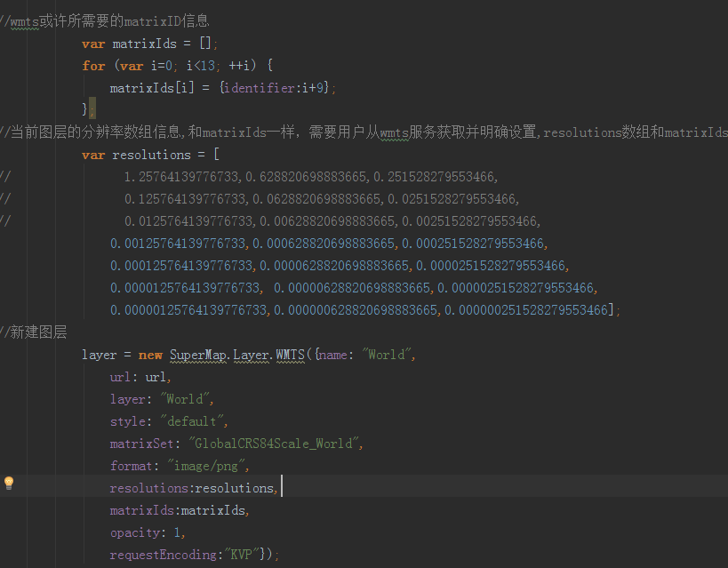This screenshot has width=728, height=568.
Task: Click the 'style: "default"' property line
Action: (169, 421)
